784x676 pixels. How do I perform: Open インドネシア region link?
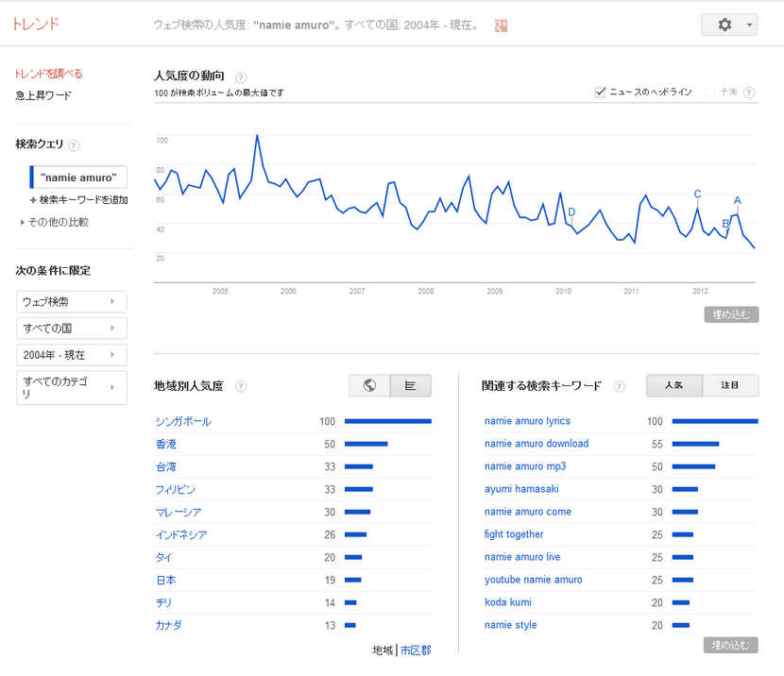tap(181, 534)
